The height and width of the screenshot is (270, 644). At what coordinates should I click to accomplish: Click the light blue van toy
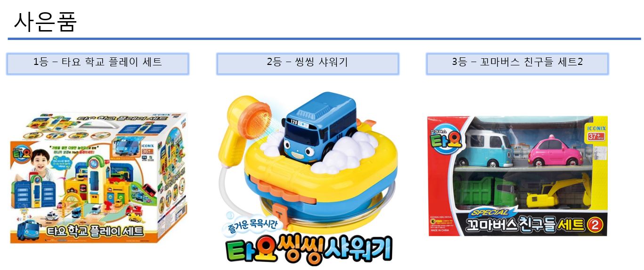(x=488, y=148)
